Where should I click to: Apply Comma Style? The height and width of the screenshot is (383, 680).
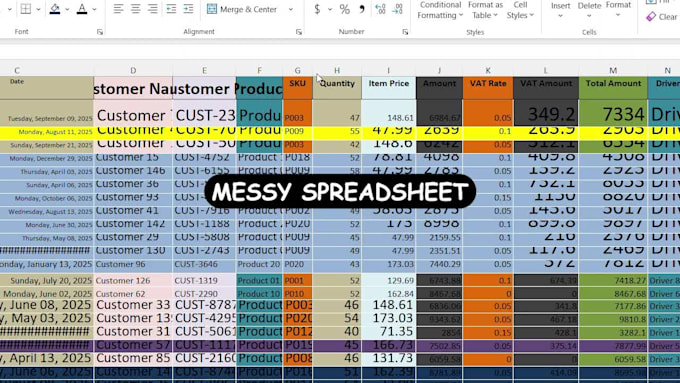(362, 9)
